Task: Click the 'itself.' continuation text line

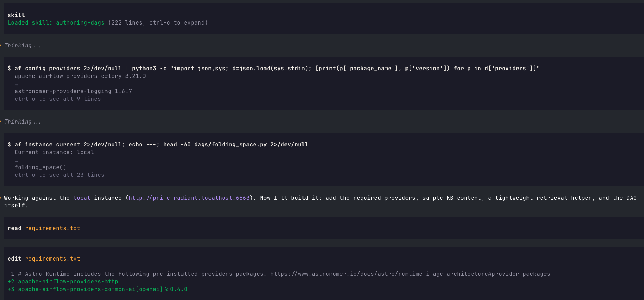Action: 16,206
